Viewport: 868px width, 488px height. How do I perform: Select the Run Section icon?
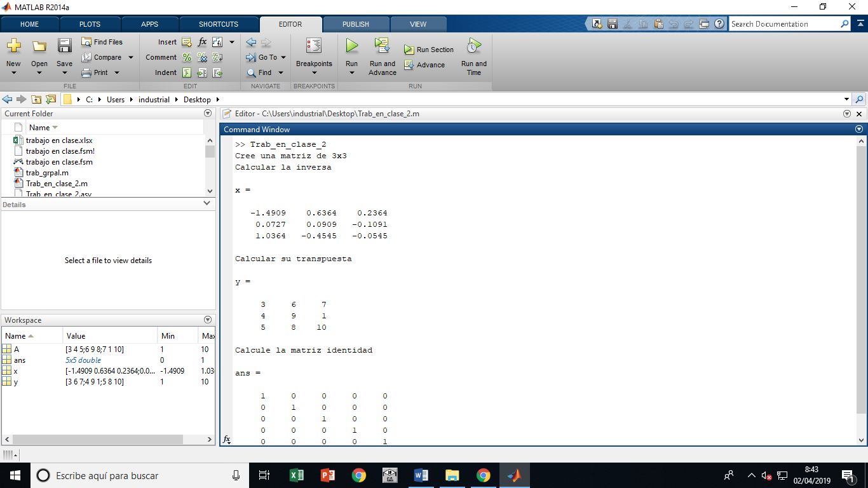[410, 50]
